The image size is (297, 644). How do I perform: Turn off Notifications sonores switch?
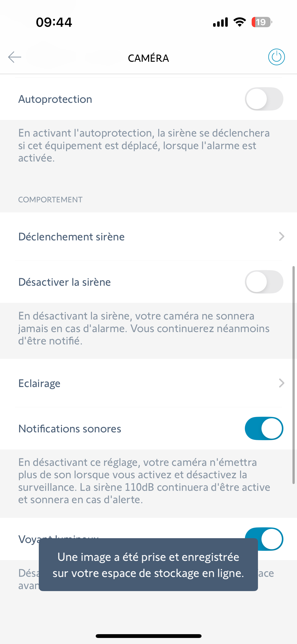coord(264,429)
